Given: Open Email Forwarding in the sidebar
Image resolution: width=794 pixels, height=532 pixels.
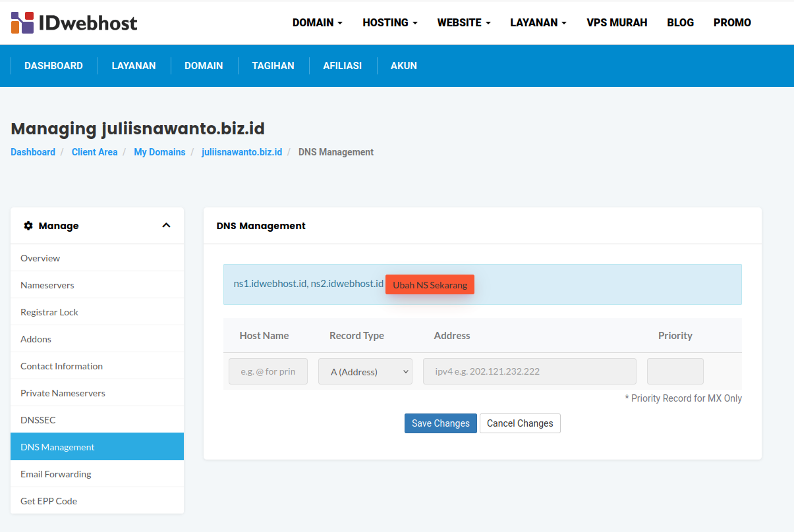Looking at the screenshot, I should (x=97, y=474).
